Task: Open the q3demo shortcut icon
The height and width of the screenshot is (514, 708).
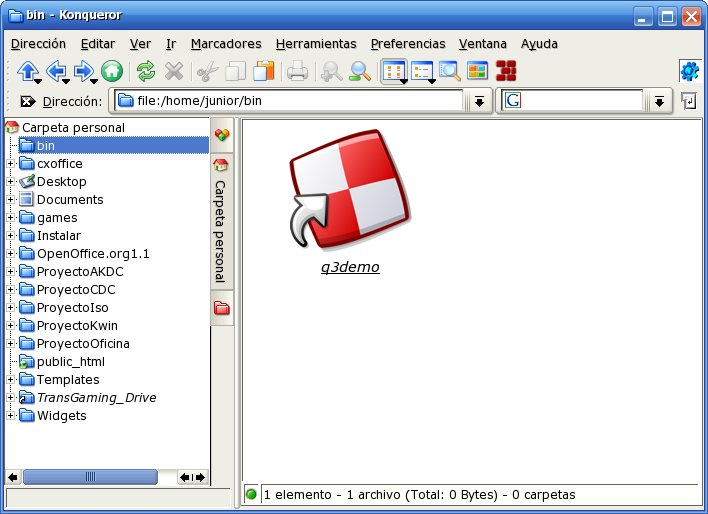Action: tap(350, 189)
